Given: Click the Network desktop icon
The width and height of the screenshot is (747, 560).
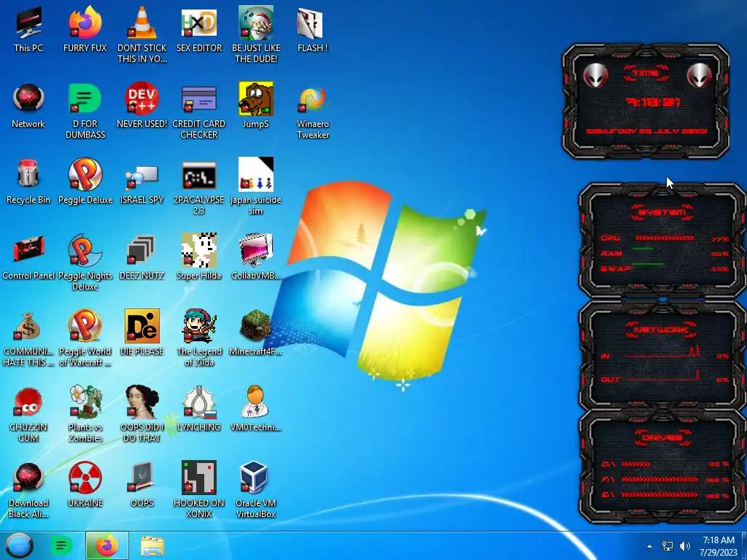Looking at the screenshot, I should [28, 99].
